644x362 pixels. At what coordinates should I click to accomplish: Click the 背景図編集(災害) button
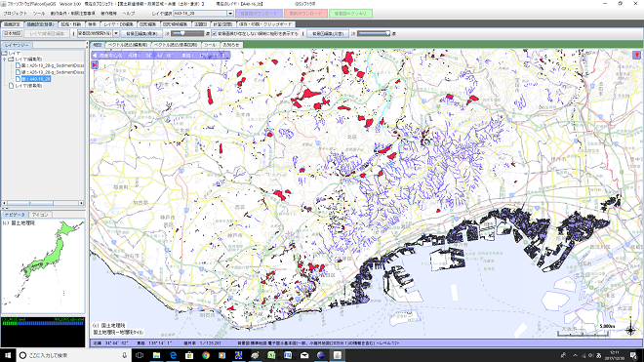click(x=328, y=34)
